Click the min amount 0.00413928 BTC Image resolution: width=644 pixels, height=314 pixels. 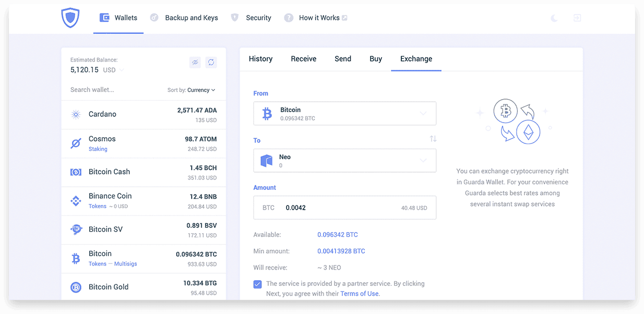[x=341, y=251]
